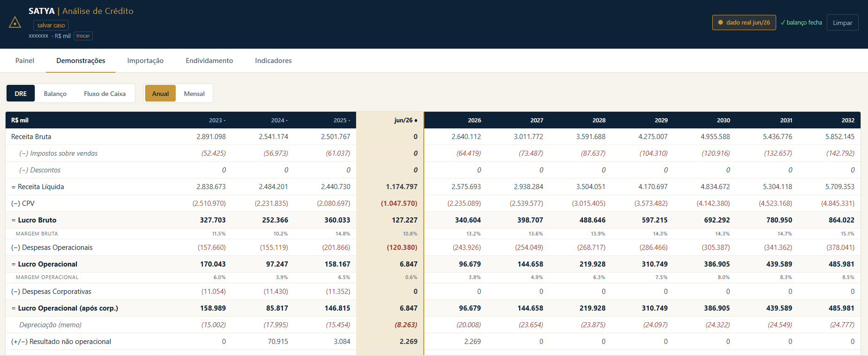Click the 2025 column header
868x356 pixels.
pyautogui.click(x=342, y=121)
